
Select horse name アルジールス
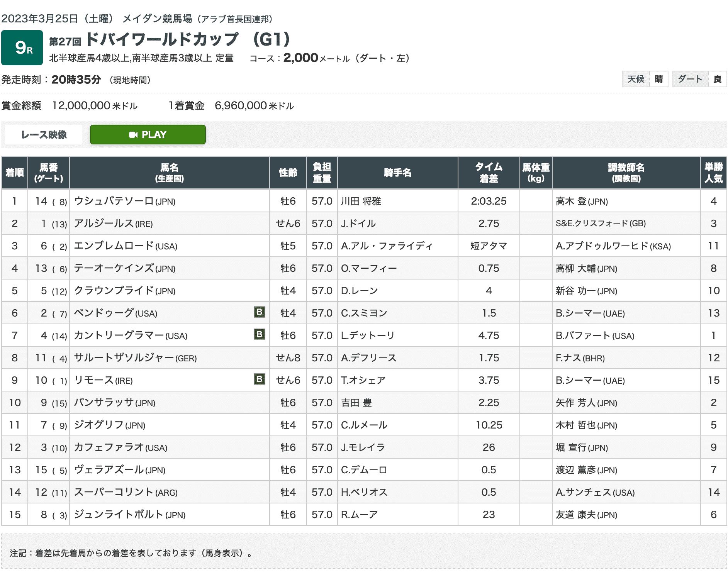[104, 224]
